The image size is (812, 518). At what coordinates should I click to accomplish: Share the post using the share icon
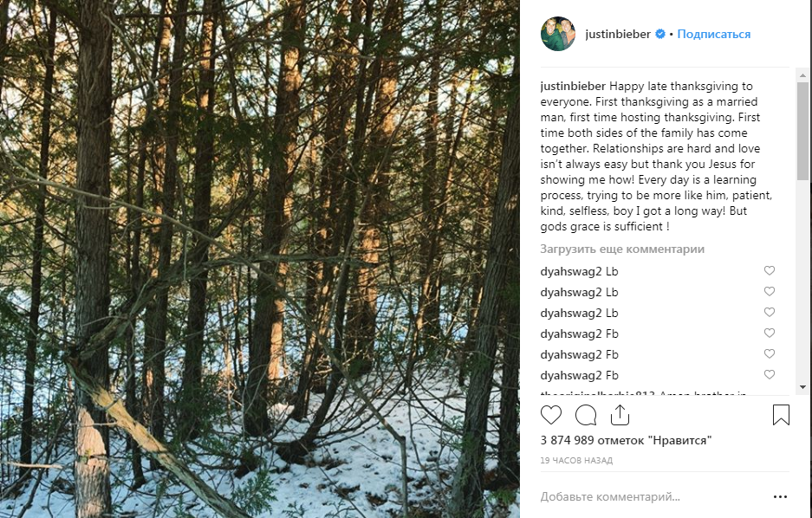point(620,415)
